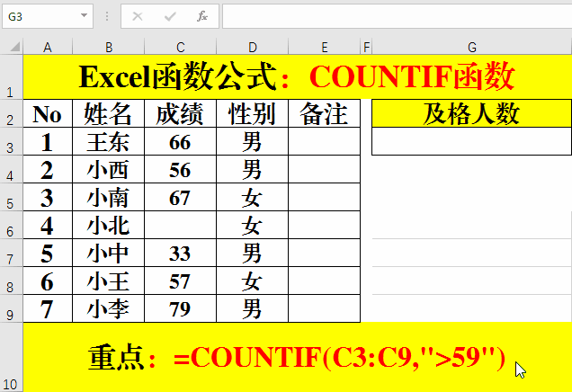Screen dimensions: 572x392
Task: Click the No cell '7'
Action: coord(48,308)
